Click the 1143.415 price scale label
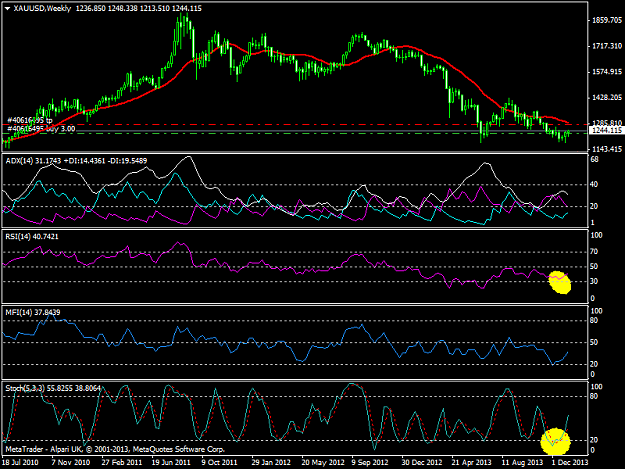 pos(607,149)
